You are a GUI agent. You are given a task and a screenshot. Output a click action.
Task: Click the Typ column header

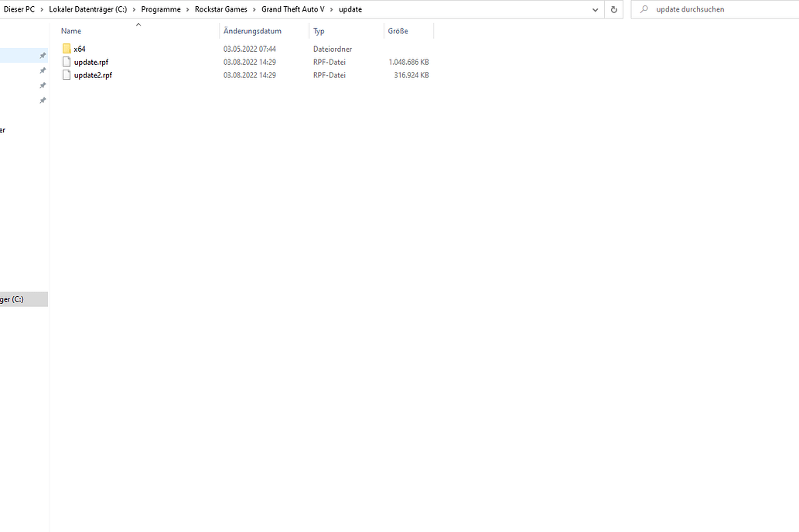[x=319, y=31]
